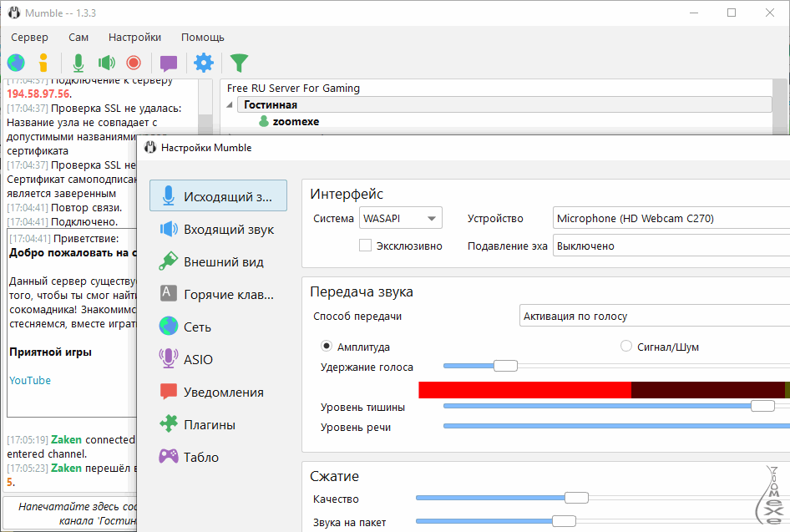This screenshot has height=532, width=790.
Task: Open the Подавление эха dropdown
Action: pos(671,246)
